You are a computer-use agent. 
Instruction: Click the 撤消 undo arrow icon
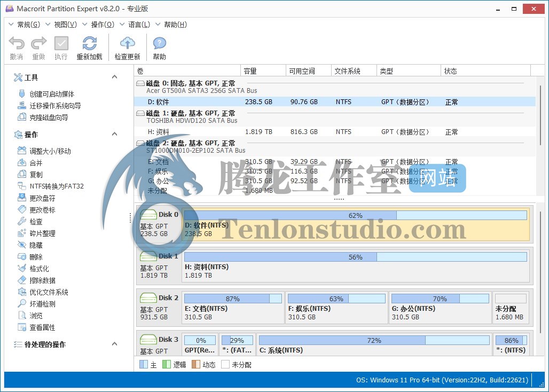coord(17,44)
